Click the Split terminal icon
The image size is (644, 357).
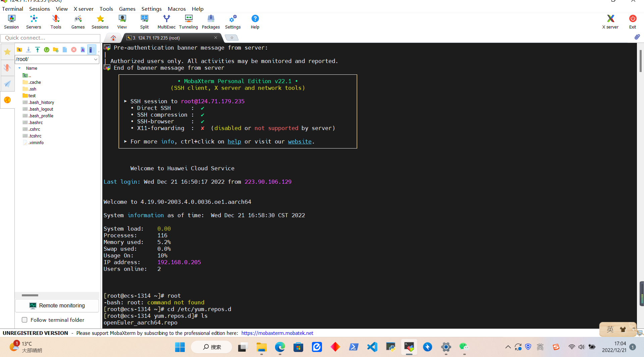tap(144, 21)
